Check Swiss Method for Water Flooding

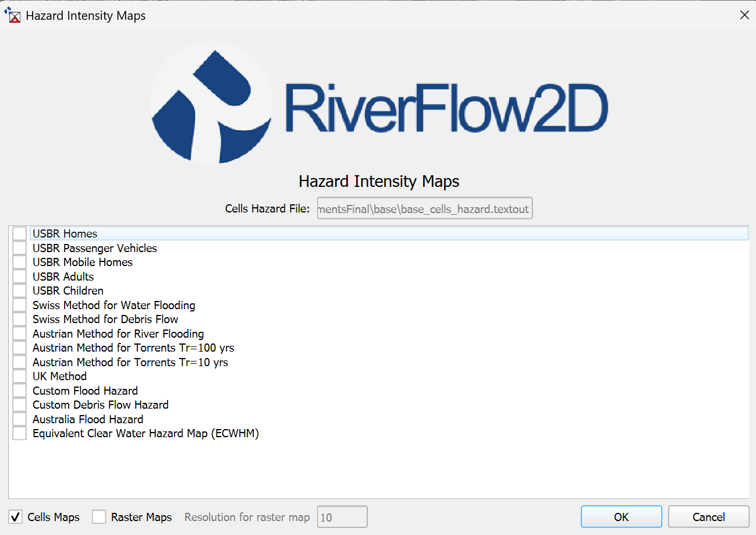pyautogui.click(x=20, y=305)
